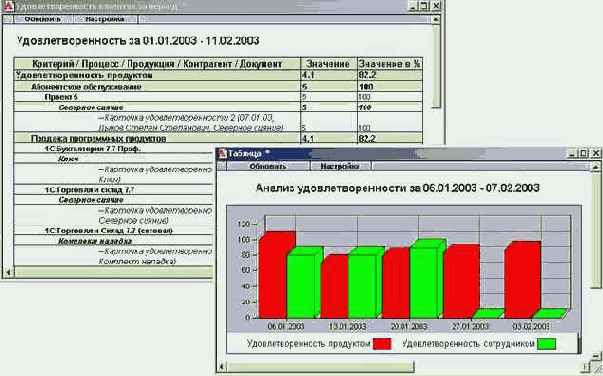
Task: Click value 82.2 in the Удовлетворенность продуктом row
Action: [367, 75]
